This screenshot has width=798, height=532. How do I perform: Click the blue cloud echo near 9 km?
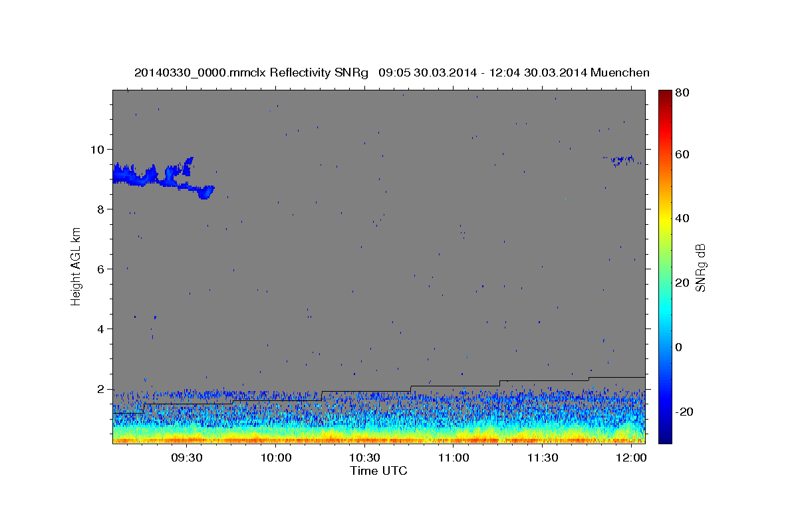click(x=163, y=178)
